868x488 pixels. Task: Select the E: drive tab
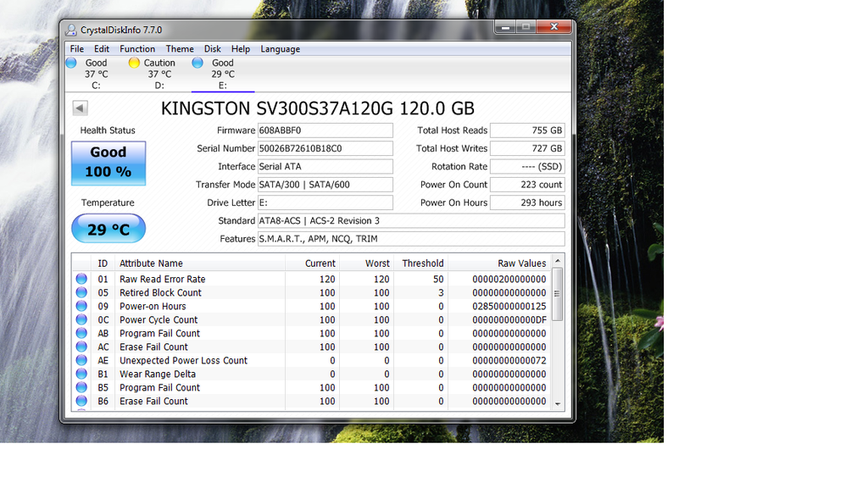(223, 75)
